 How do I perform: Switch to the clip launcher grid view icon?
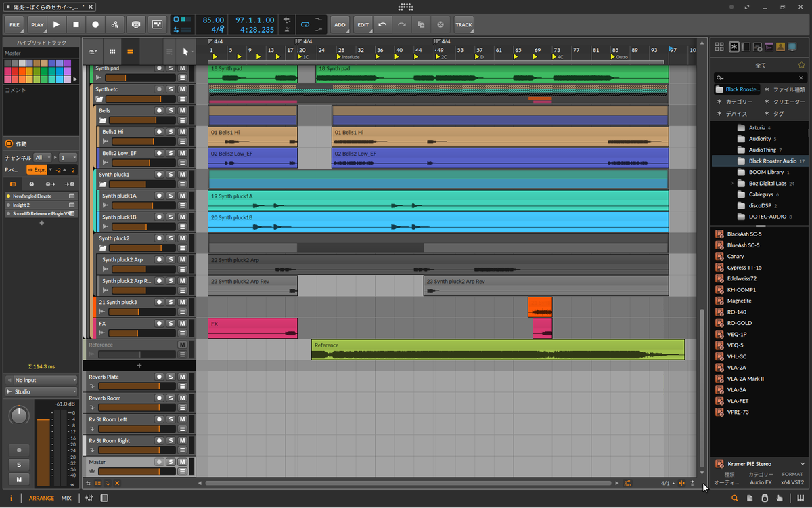point(112,51)
